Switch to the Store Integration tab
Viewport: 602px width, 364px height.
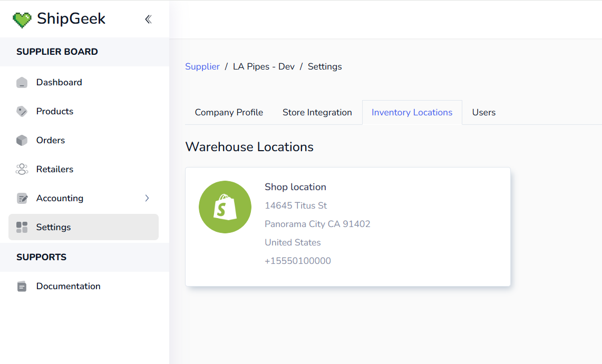pos(317,112)
